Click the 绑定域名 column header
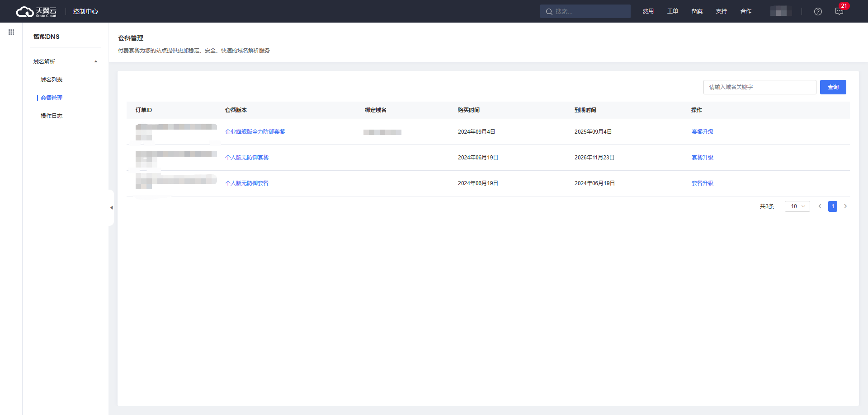The width and height of the screenshot is (868, 415). 376,110
